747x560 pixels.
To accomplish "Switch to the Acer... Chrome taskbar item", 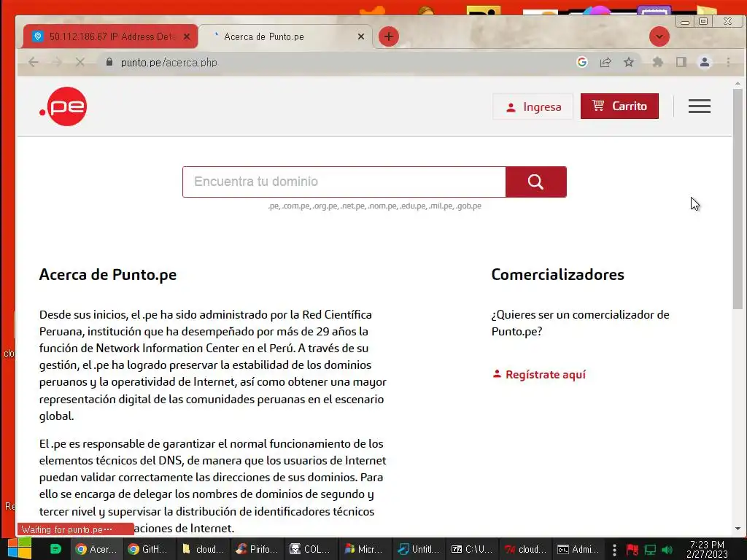I will pyautogui.click(x=96, y=550).
